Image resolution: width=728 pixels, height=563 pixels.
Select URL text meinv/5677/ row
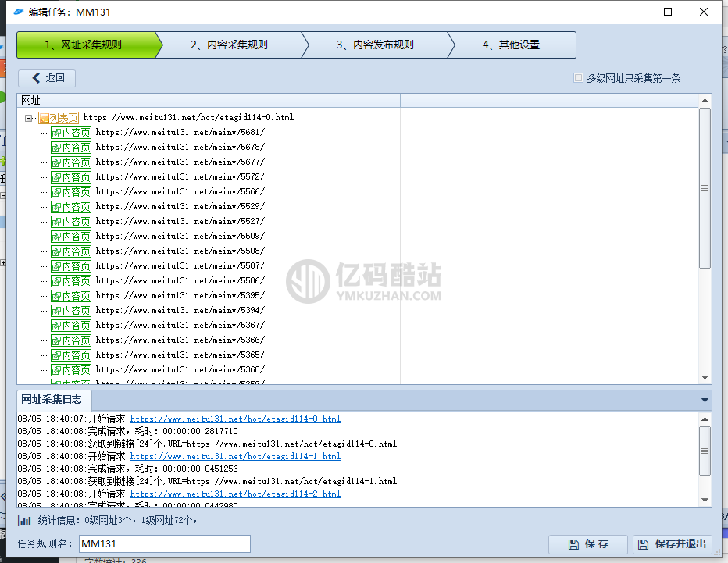pos(180,162)
